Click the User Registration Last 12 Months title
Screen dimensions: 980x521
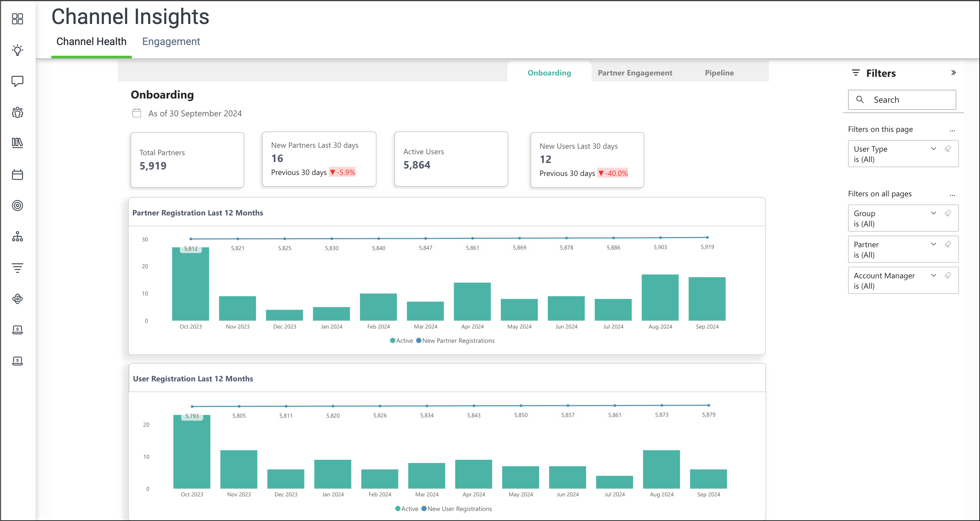pos(193,378)
